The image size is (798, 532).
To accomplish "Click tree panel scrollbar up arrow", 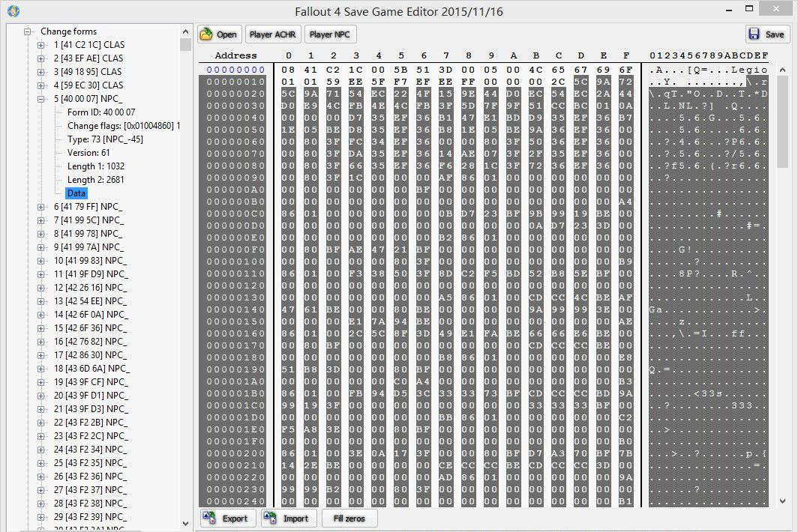I will (185, 31).
